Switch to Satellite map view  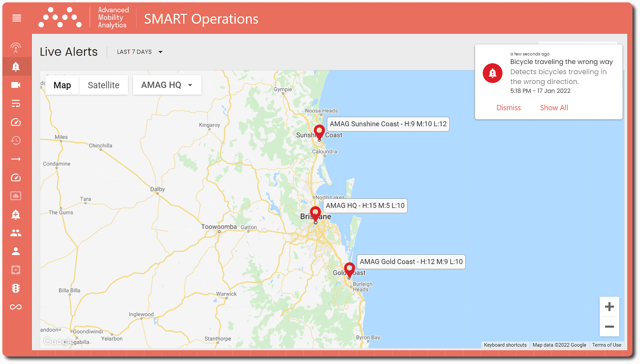click(x=104, y=85)
